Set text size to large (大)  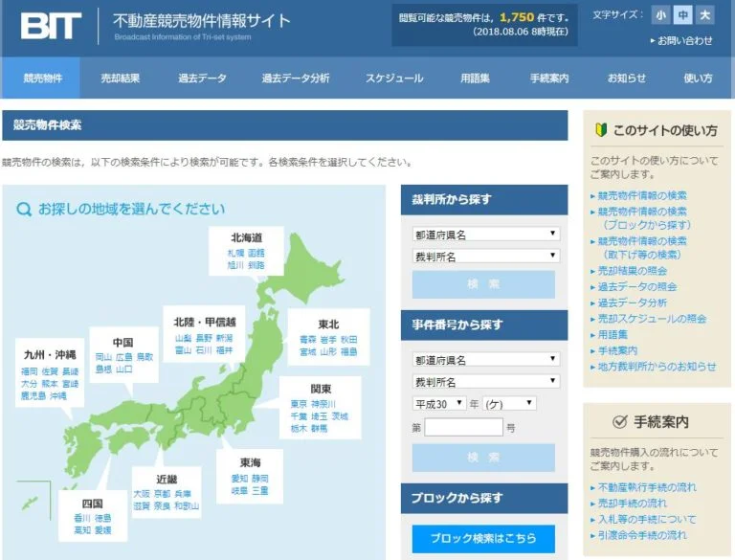704,15
